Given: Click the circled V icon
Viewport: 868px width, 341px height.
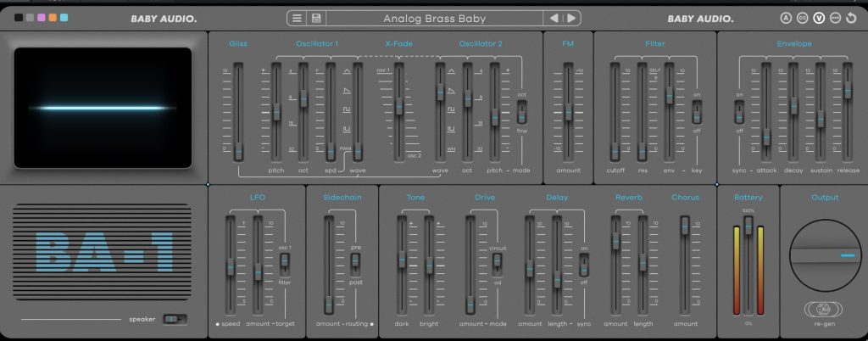Looking at the screenshot, I should click(x=819, y=18).
